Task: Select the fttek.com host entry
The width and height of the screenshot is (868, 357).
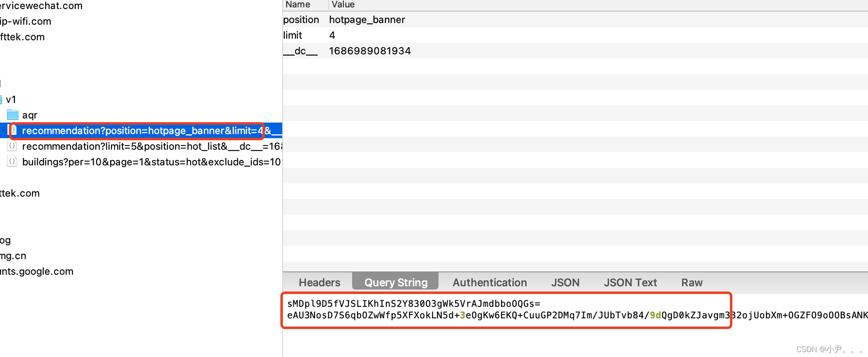Action: coord(22,37)
